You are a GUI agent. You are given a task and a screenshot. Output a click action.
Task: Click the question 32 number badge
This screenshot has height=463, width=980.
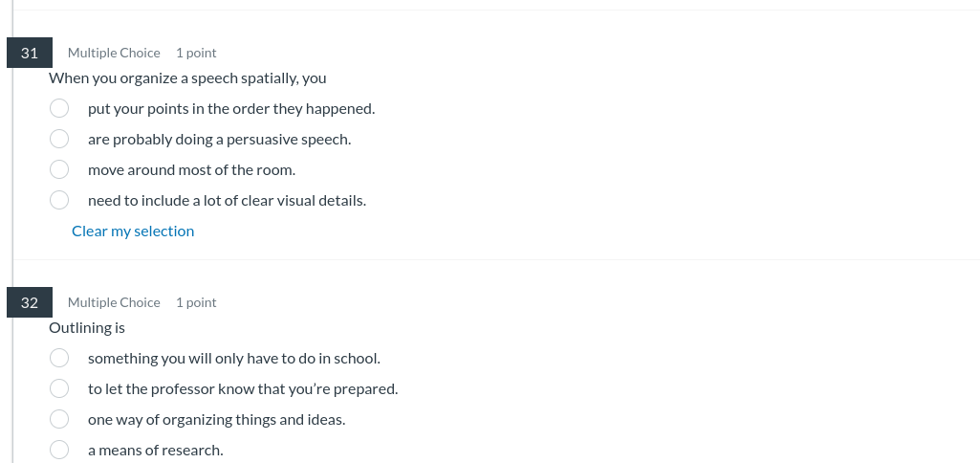[x=30, y=302]
